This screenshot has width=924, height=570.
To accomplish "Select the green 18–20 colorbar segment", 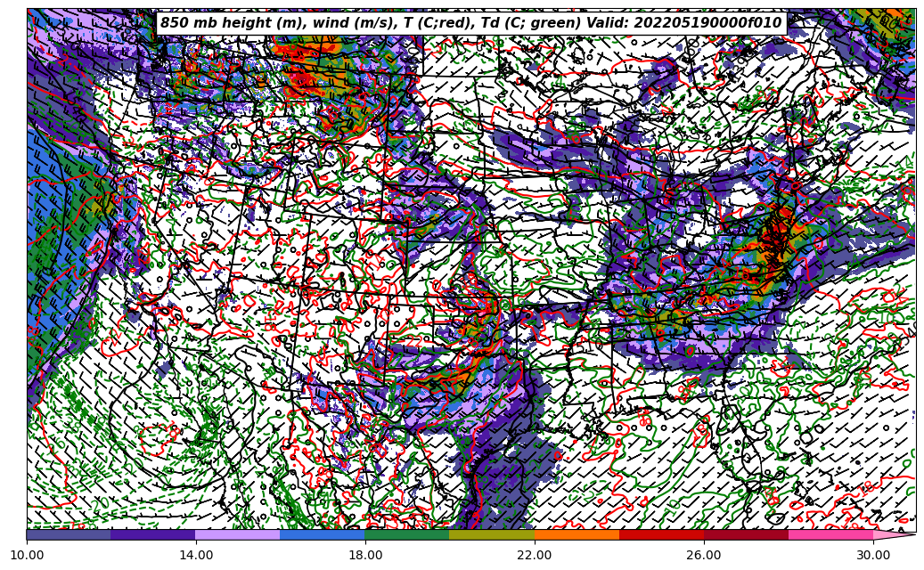I will click(x=407, y=534).
